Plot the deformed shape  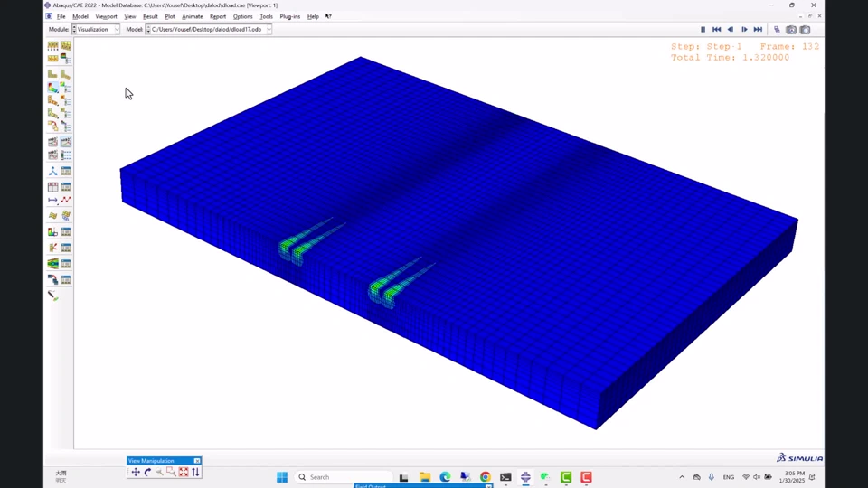pos(66,74)
